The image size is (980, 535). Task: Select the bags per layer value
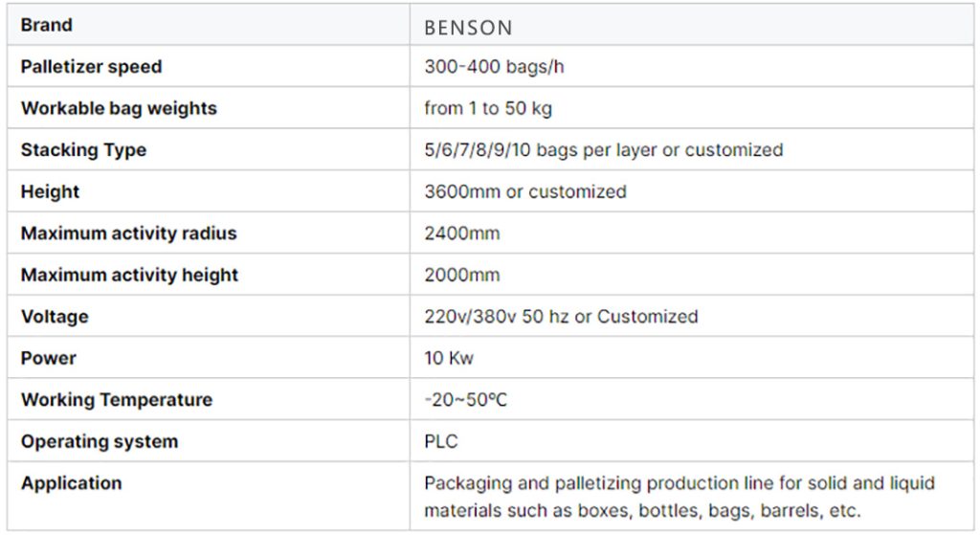603,150
